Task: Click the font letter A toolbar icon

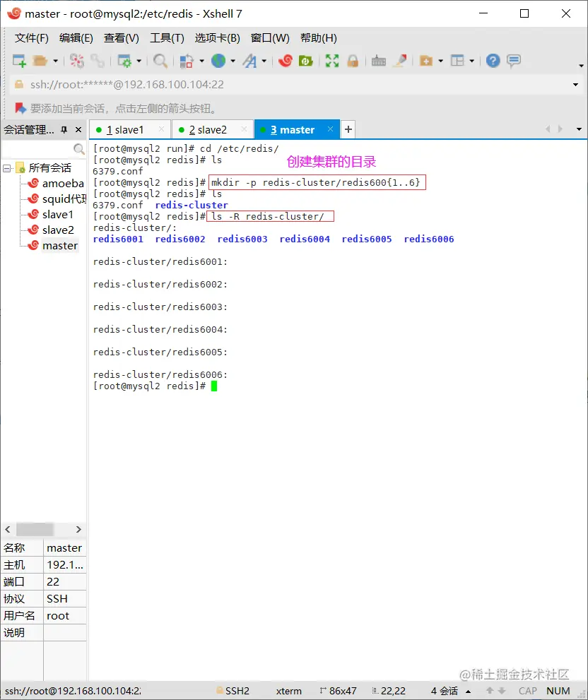Action: [x=249, y=61]
